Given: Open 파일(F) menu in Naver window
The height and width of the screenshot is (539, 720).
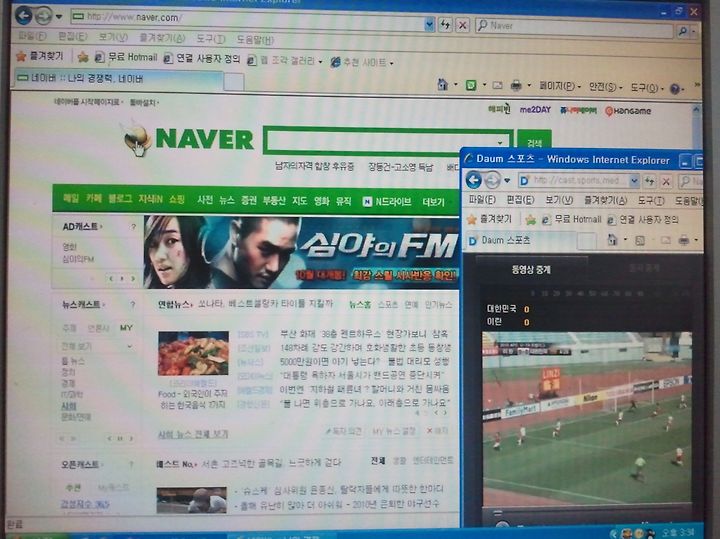Looking at the screenshot, I should pyautogui.click(x=32, y=36).
